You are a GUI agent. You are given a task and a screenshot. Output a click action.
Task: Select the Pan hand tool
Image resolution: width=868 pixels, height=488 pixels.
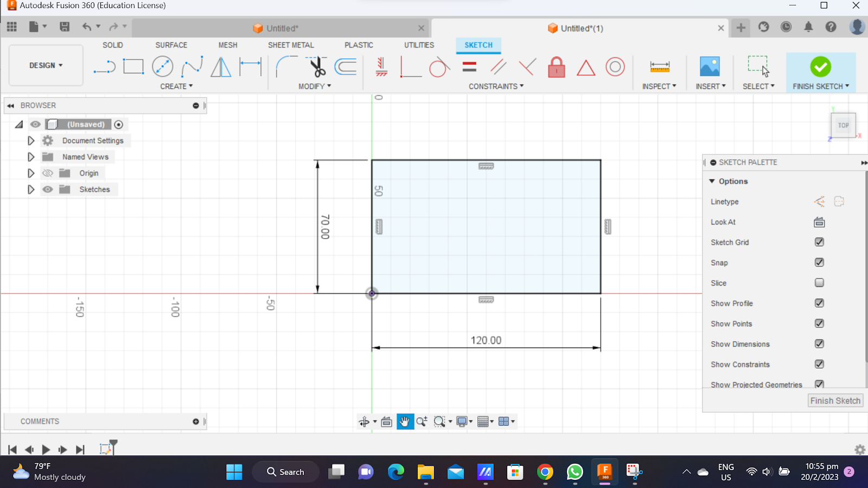click(x=405, y=421)
